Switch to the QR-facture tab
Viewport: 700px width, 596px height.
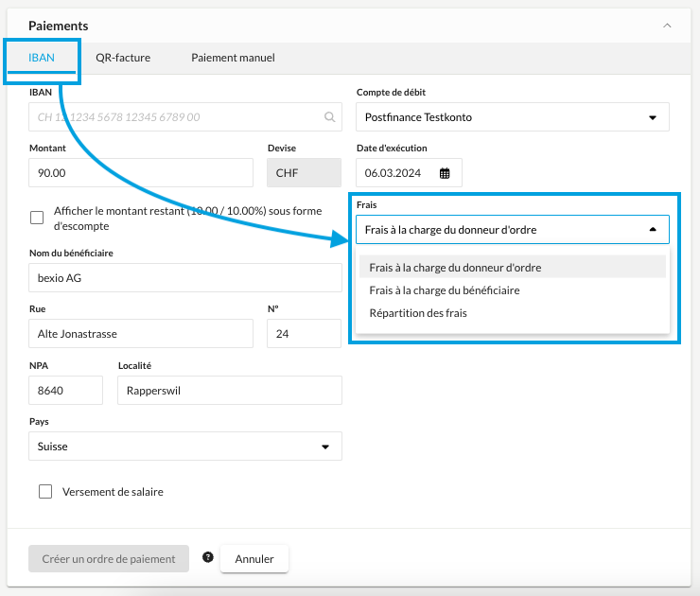tap(123, 58)
